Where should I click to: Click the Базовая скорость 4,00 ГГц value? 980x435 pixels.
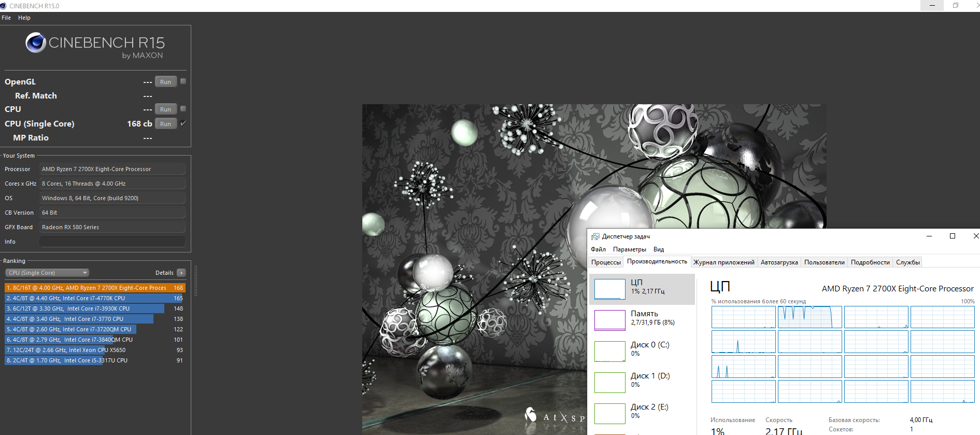[x=921, y=420]
